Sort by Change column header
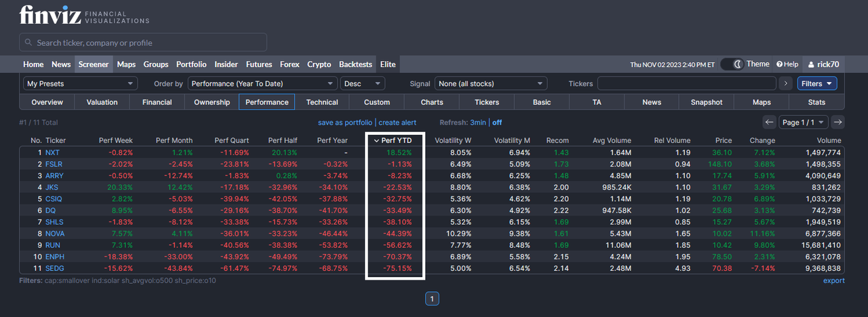Viewport: 868px width, 317px height. (x=762, y=140)
